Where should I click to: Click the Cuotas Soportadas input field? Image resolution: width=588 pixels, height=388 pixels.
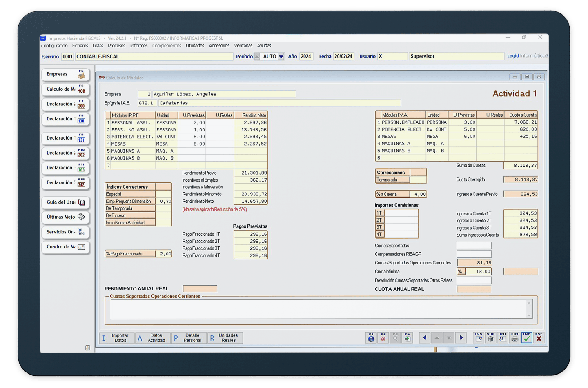[474, 246]
